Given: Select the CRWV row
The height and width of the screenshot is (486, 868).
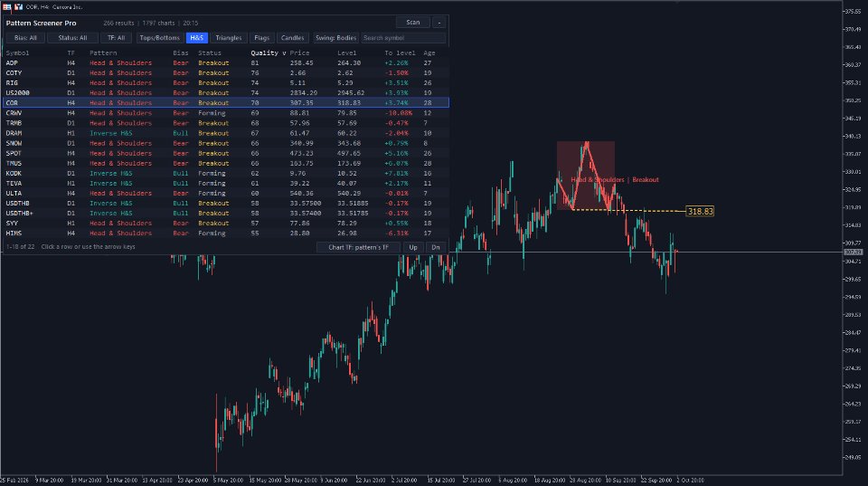Looking at the screenshot, I should pos(226,113).
